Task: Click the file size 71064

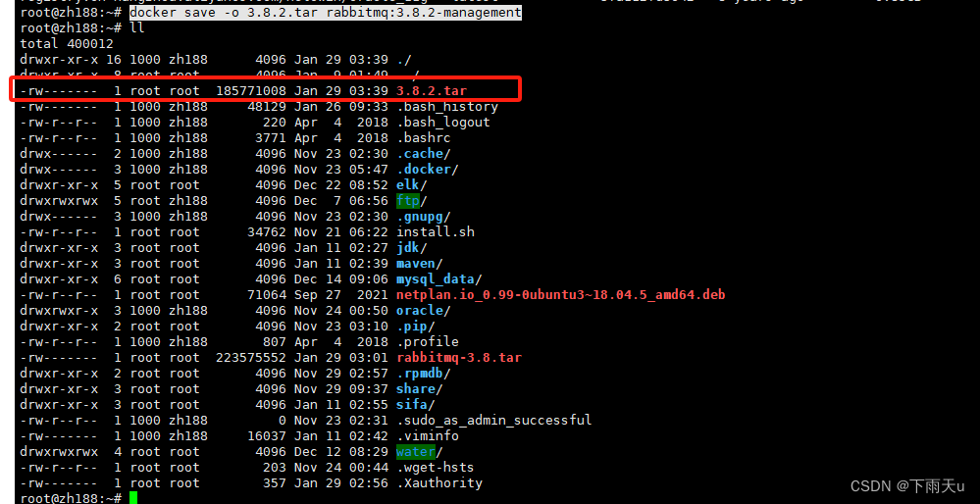Action: click(267, 295)
